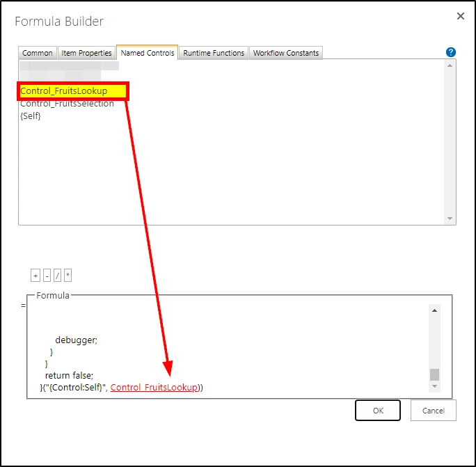Image resolution: width=476 pixels, height=467 pixels.
Task: Click Control_FruitsLookup reference in formula
Action: (x=154, y=387)
